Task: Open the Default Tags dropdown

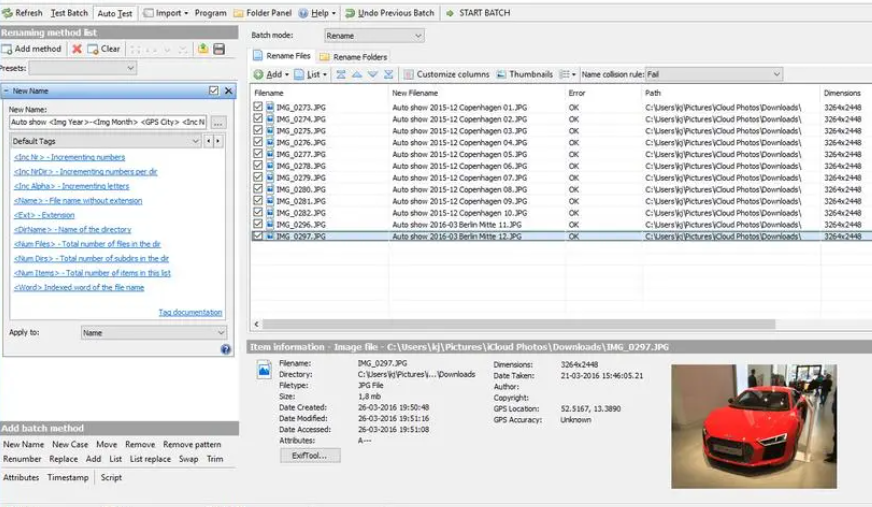Action: coord(106,141)
